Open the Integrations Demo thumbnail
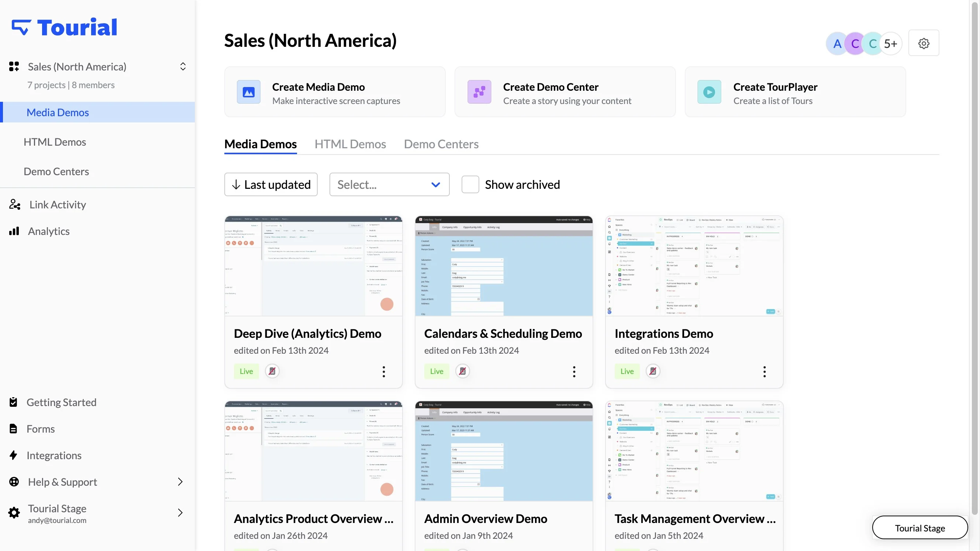Image resolution: width=980 pixels, height=551 pixels. [694, 266]
